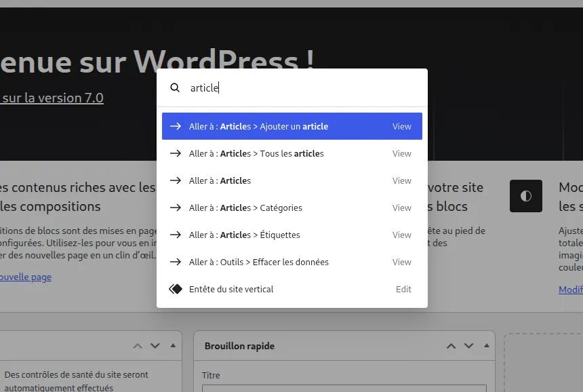
Task: Click 'Aller à : Articles' row arrow icon
Action: tap(176, 181)
